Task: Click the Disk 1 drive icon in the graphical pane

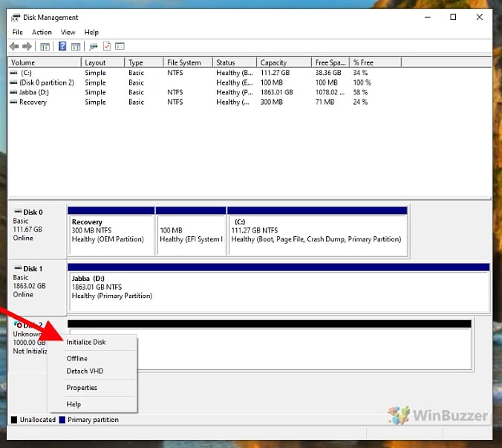Action: [x=18, y=268]
